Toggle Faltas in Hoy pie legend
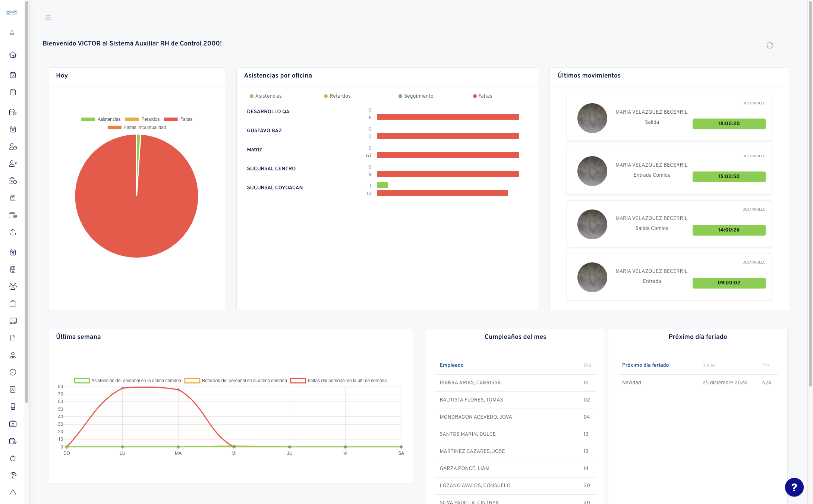Screen dimensions: 813x504 pos(178,119)
